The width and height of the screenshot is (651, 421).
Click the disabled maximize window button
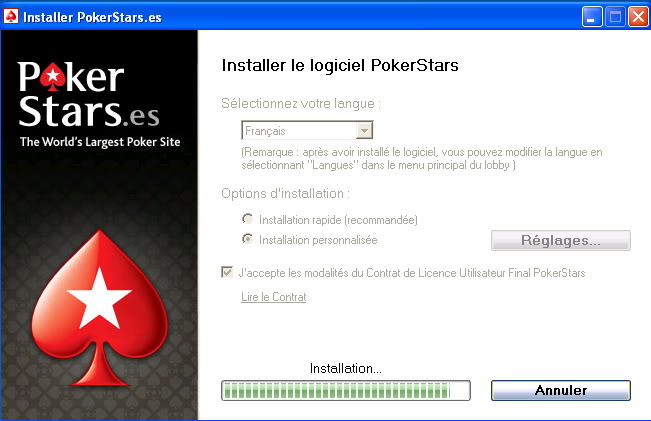[615, 17]
